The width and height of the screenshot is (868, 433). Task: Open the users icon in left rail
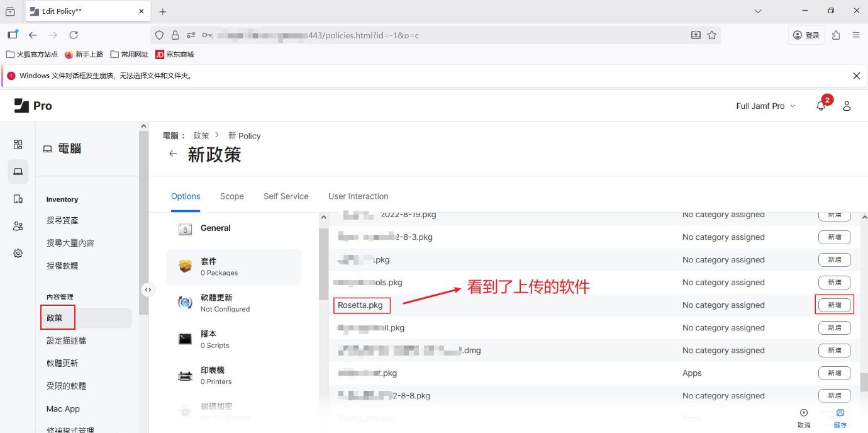[18, 226]
